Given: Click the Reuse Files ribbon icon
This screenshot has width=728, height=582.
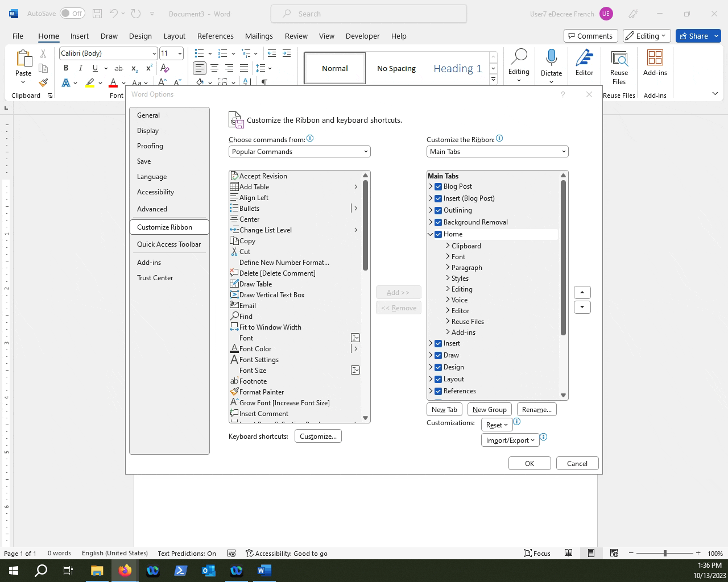Looking at the screenshot, I should 619,63.
